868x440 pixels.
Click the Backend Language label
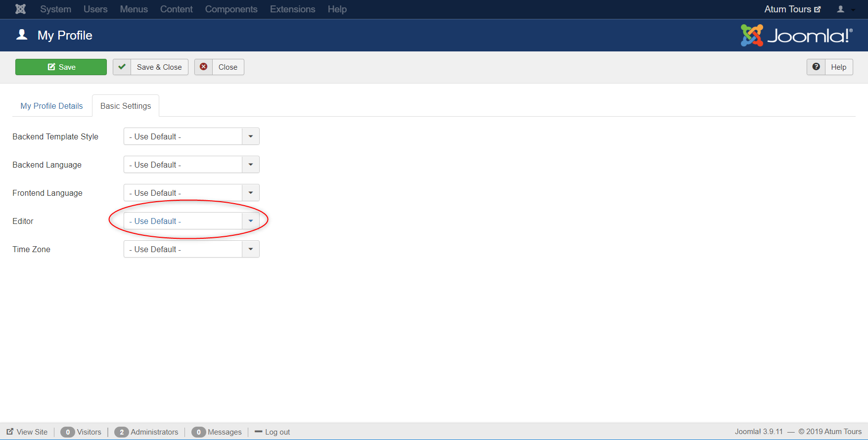pos(47,165)
